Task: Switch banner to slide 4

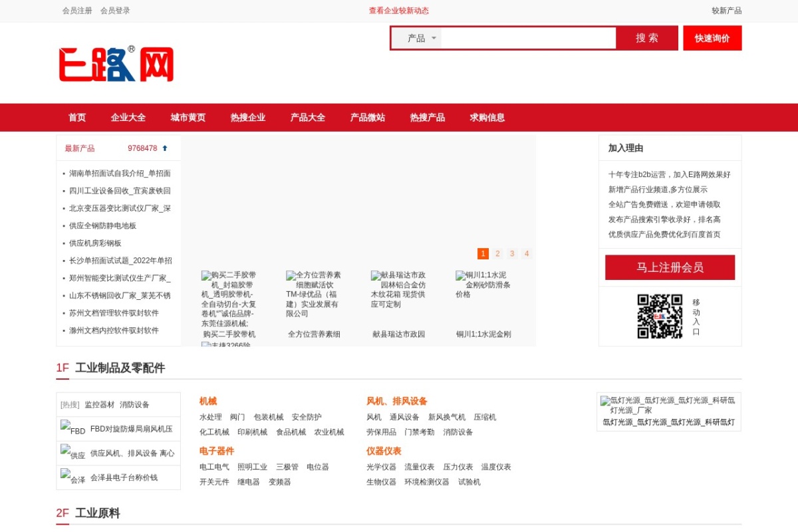Action: (527, 253)
